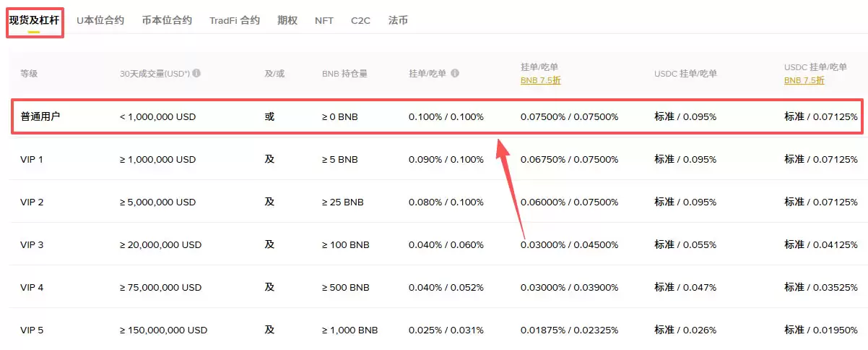Click the 0.040% / 0.060% fee cell

tap(446, 244)
